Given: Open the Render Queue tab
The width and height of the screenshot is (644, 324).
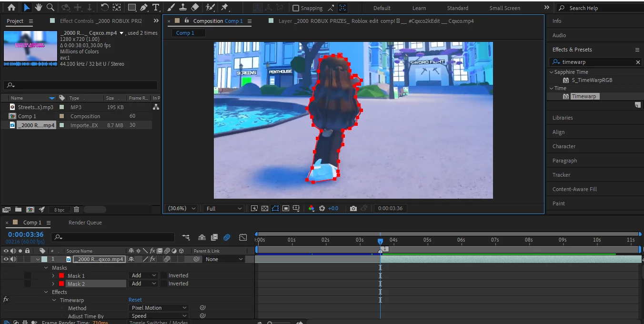Looking at the screenshot, I should pos(85,223).
